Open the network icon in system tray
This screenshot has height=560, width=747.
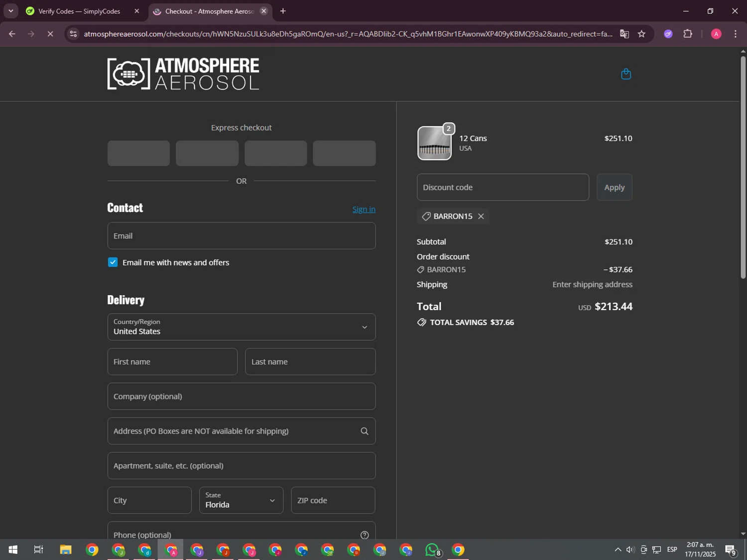coord(657,550)
